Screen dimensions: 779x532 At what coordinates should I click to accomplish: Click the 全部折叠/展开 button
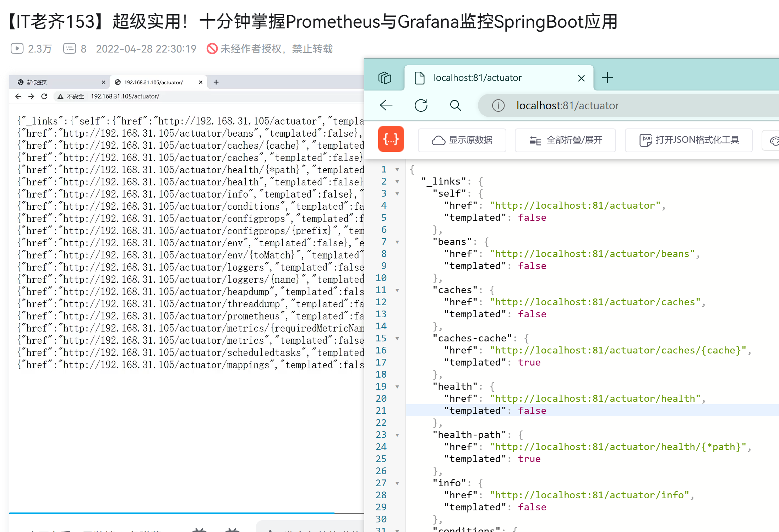point(565,140)
